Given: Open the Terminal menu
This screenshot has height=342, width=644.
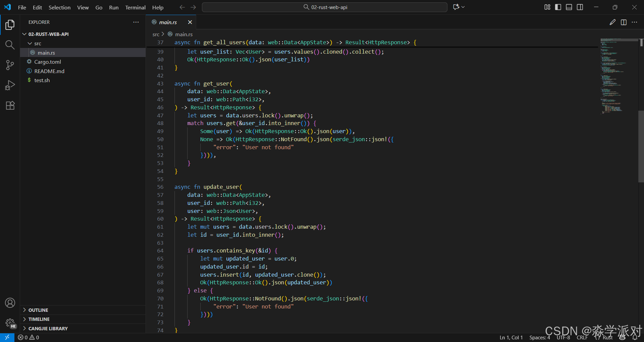Looking at the screenshot, I should (x=135, y=7).
